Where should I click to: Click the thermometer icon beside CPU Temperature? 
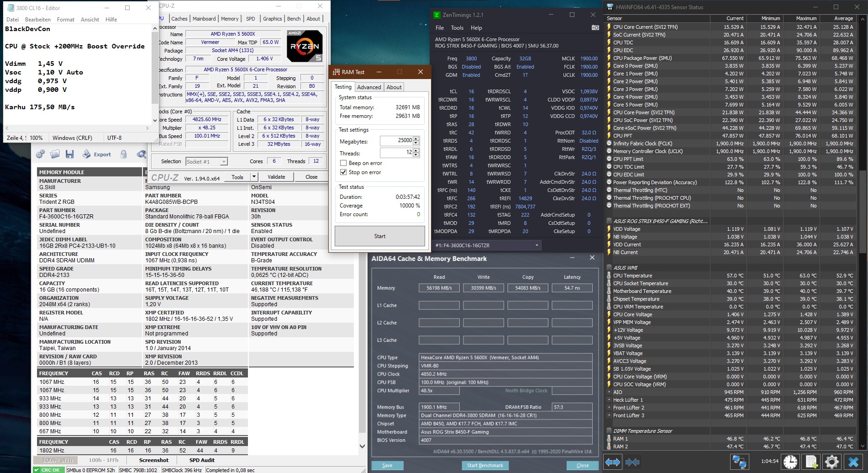point(609,276)
